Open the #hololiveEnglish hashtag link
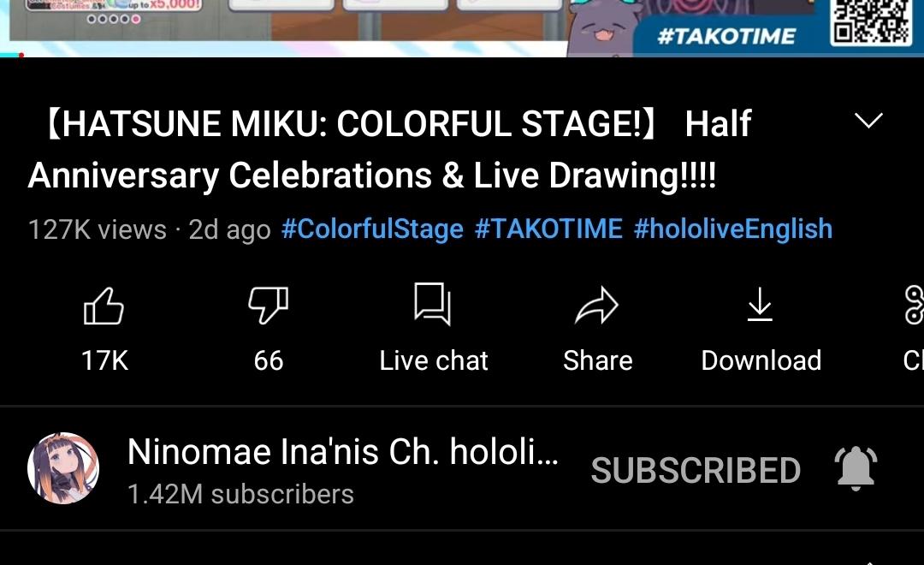 pyautogui.click(x=733, y=229)
